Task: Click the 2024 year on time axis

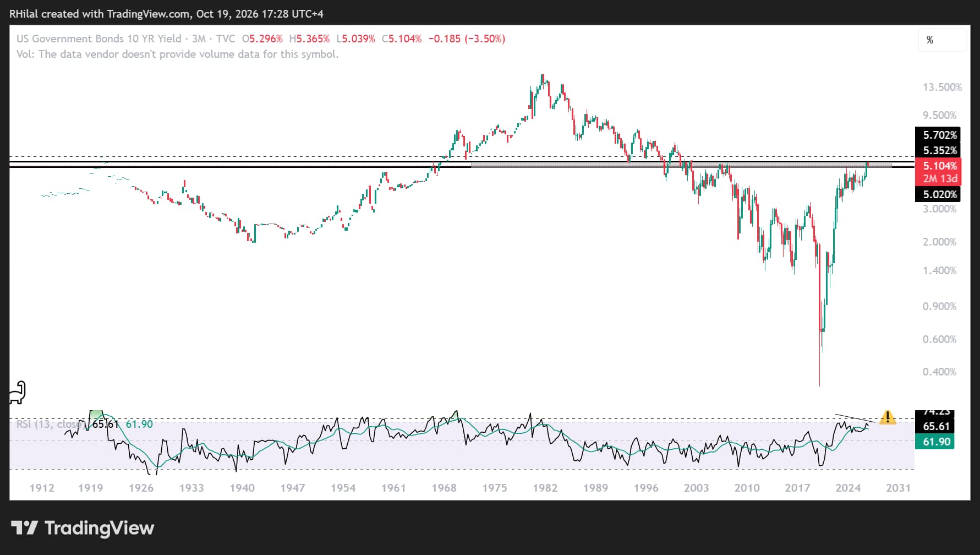Action: [848, 488]
